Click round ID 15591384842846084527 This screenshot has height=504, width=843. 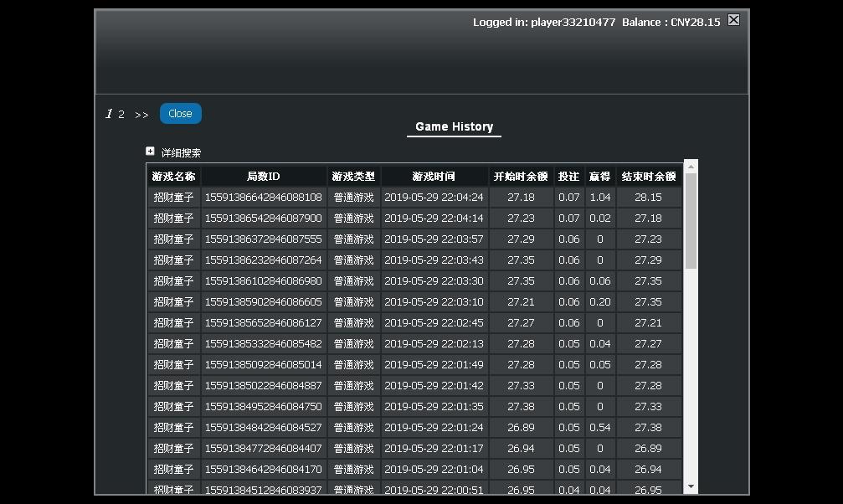tap(264, 428)
